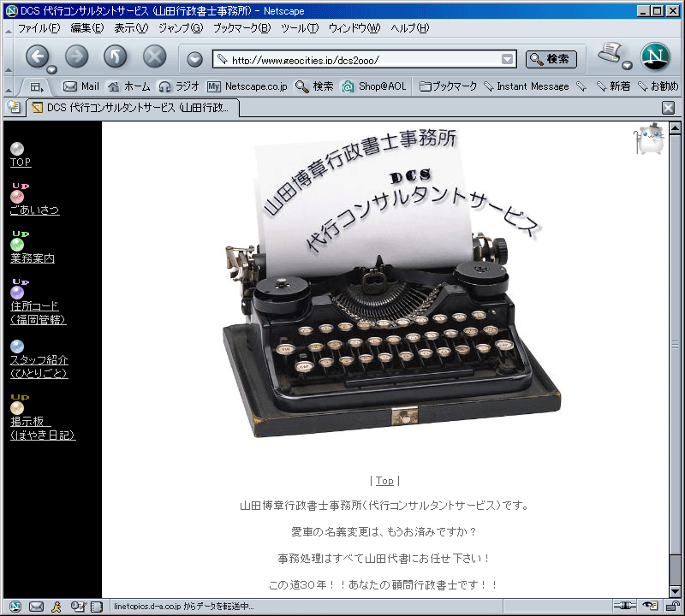The height and width of the screenshot is (616, 685).
Task: Open the ブックマーク bookmarks folder dropdown
Action: click(x=448, y=86)
